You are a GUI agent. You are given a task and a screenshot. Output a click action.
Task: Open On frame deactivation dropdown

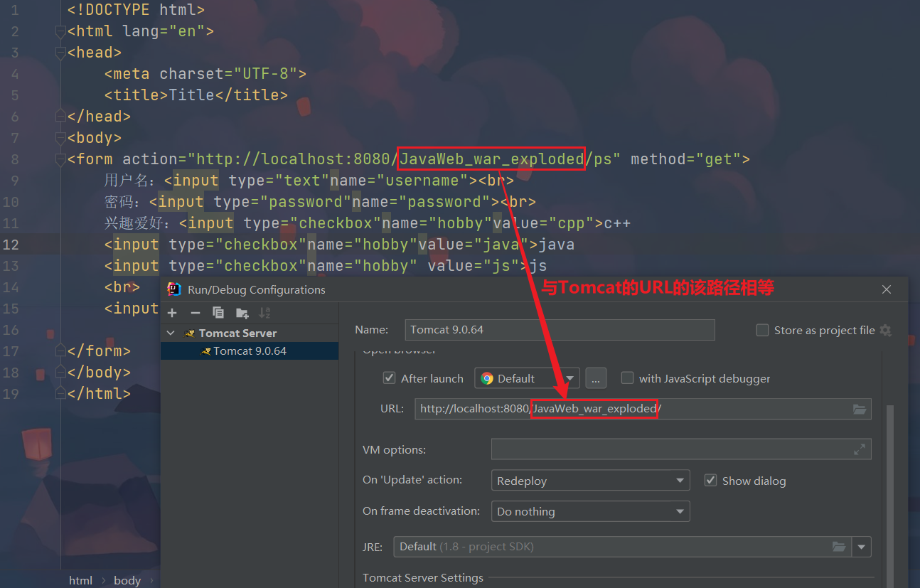coord(590,511)
